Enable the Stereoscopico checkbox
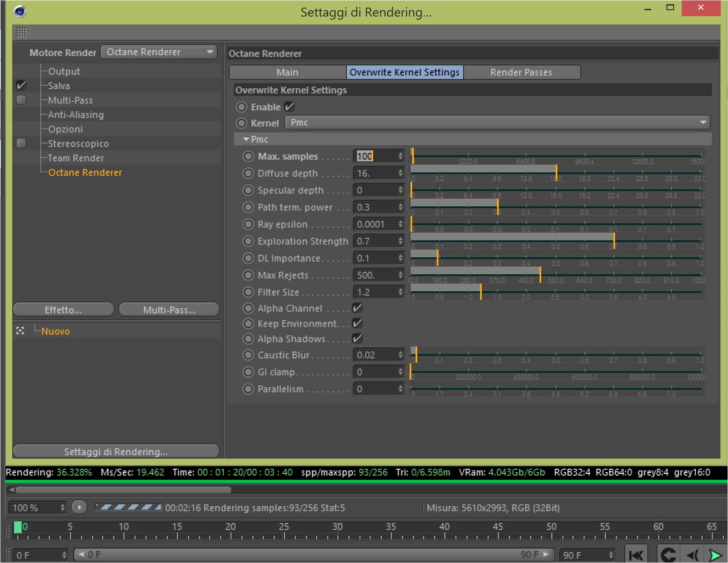The width and height of the screenshot is (728, 563). (x=21, y=143)
